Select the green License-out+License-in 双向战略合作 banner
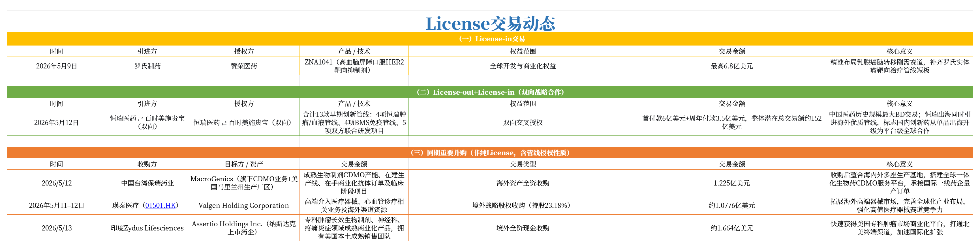Screen dimensions: 980x248 pos(490,92)
